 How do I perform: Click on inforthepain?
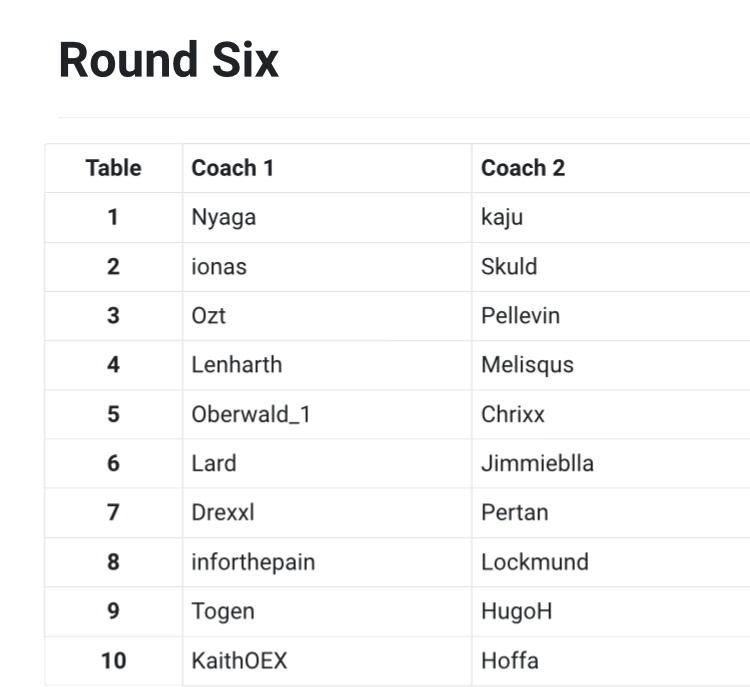pos(253,562)
